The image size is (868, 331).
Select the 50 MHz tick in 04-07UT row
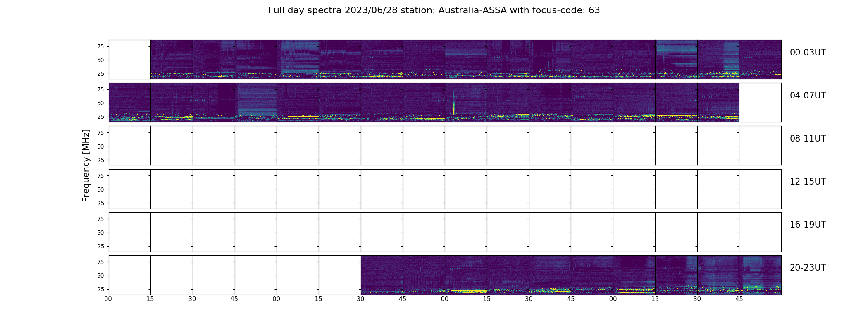(x=100, y=103)
